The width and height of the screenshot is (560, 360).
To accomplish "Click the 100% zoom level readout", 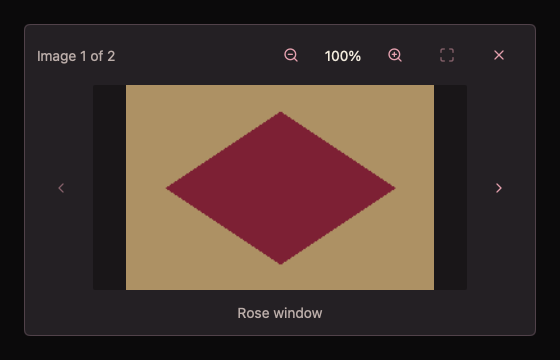I will coord(343,56).
